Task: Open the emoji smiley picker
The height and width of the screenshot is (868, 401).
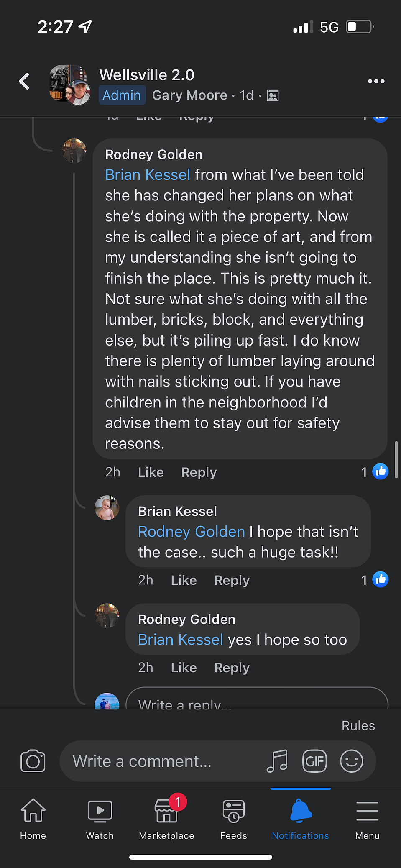Action: [351, 760]
